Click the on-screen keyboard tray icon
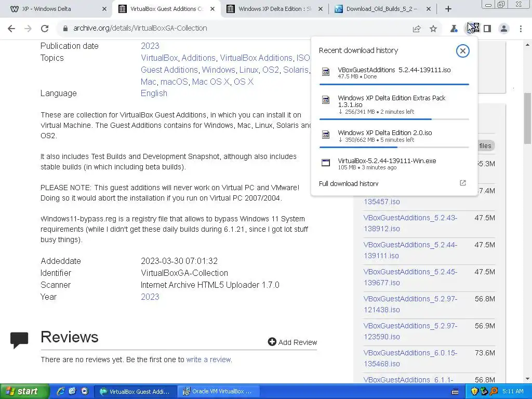 [455, 392]
